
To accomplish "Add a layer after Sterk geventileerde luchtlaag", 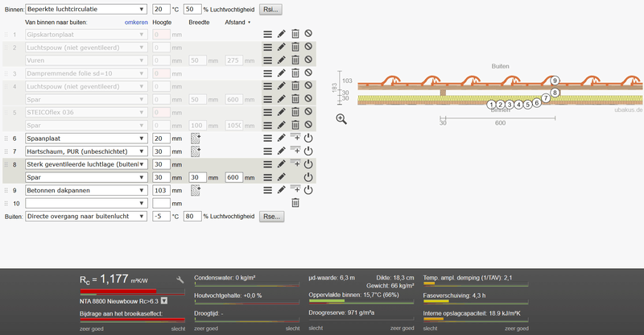I will (295, 163).
